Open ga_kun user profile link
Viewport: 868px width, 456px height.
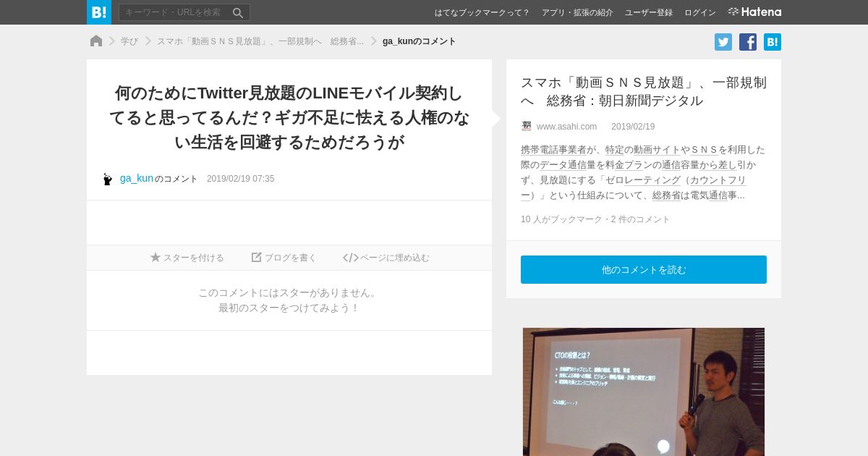coord(137,178)
